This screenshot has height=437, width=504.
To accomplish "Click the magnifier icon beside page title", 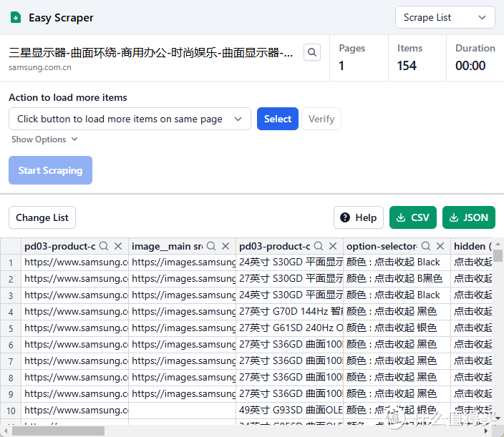I will (x=312, y=52).
